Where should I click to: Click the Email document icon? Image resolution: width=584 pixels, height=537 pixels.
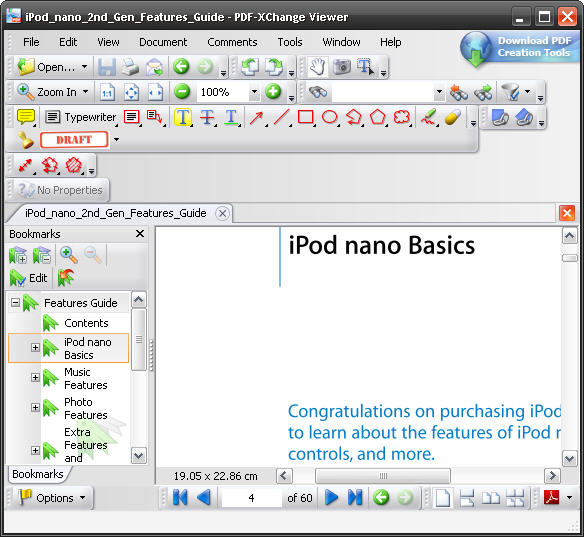click(x=155, y=67)
